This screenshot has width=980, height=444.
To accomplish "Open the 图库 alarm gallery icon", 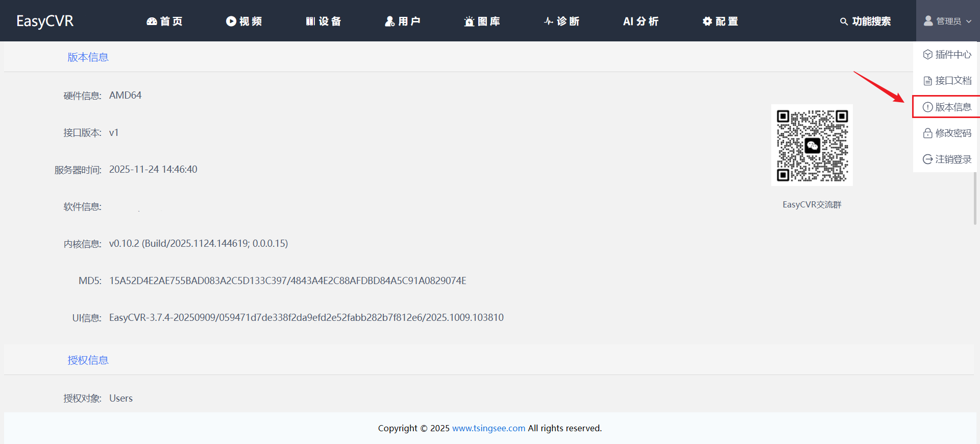I will click(x=469, y=21).
